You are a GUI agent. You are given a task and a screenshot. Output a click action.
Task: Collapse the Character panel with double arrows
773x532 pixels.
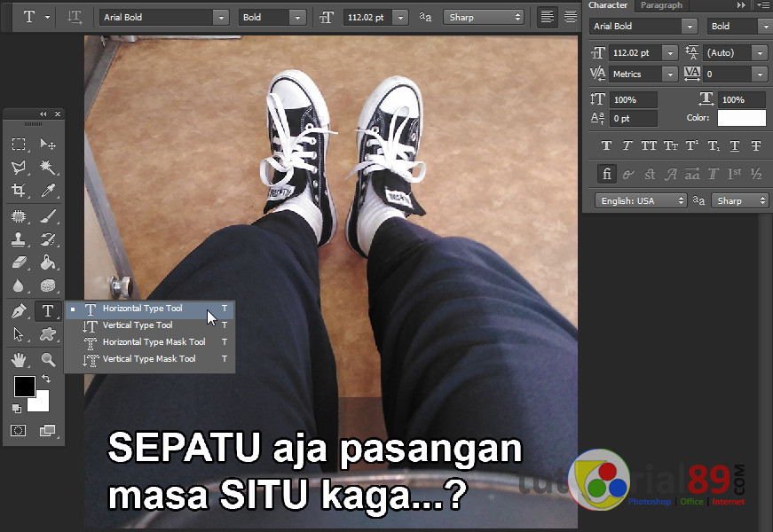(741, 5)
